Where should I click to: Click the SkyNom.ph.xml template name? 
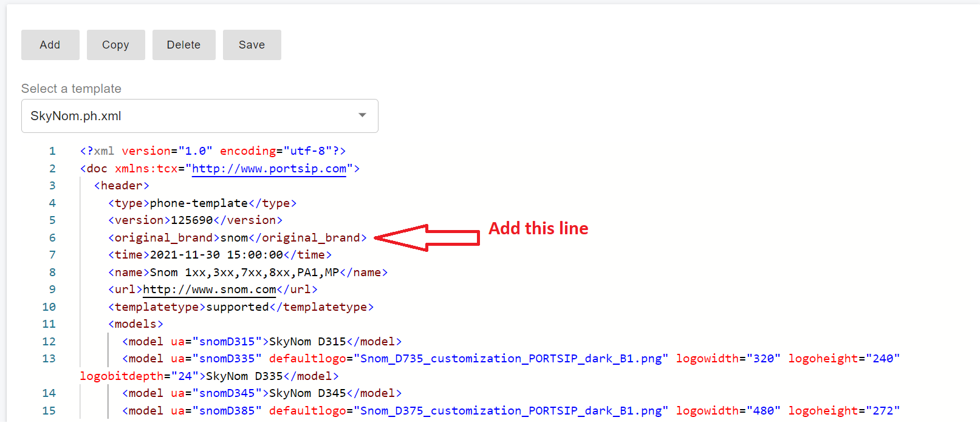pos(76,116)
